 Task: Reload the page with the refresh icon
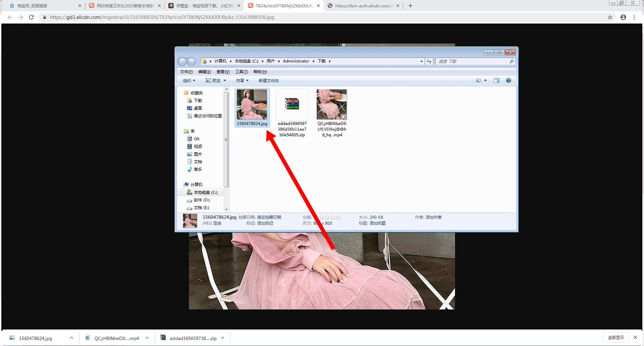[31, 17]
